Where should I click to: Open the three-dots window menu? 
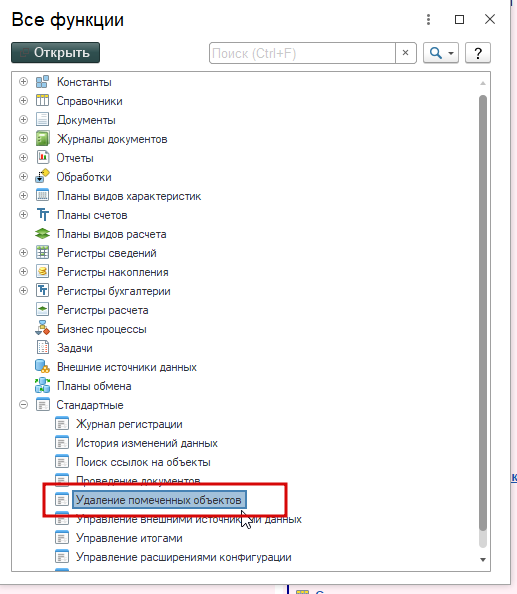pyautogui.click(x=428, y=19)
